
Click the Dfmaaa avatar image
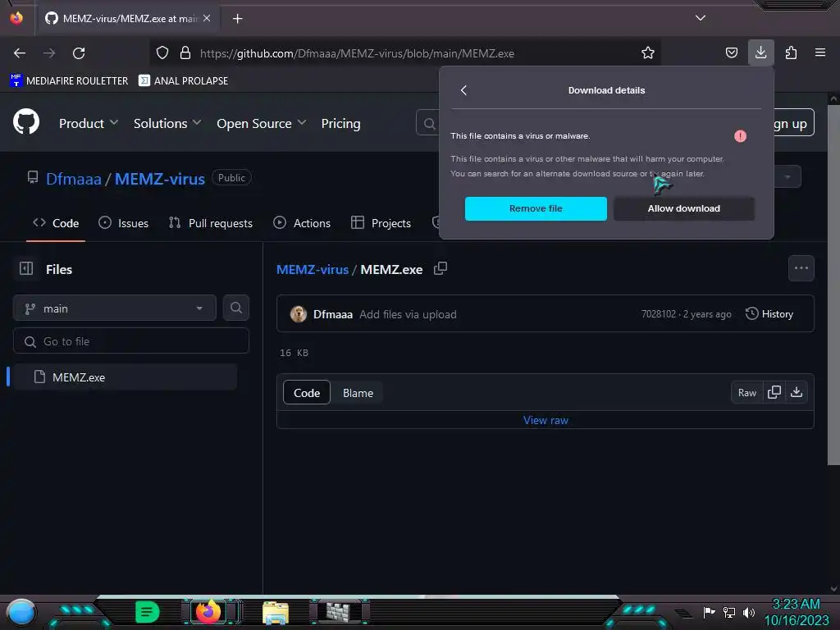click(299, 314)
